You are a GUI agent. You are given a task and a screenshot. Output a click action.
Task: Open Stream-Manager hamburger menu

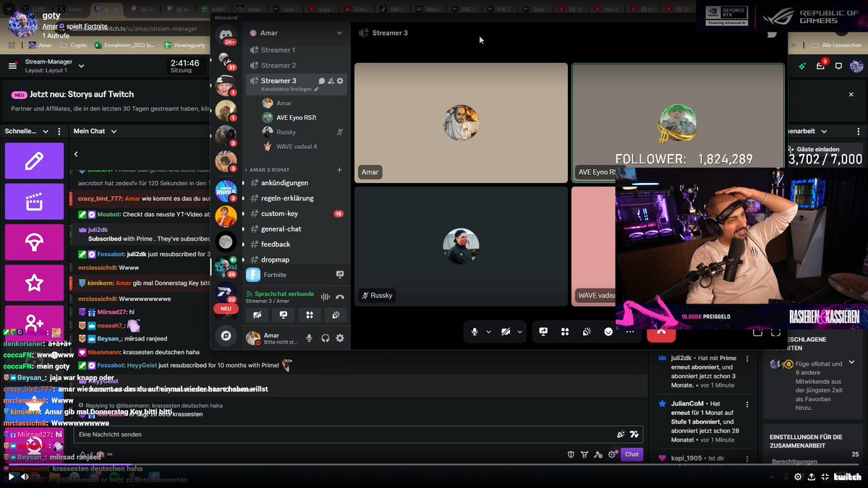[x=12, y=66]
